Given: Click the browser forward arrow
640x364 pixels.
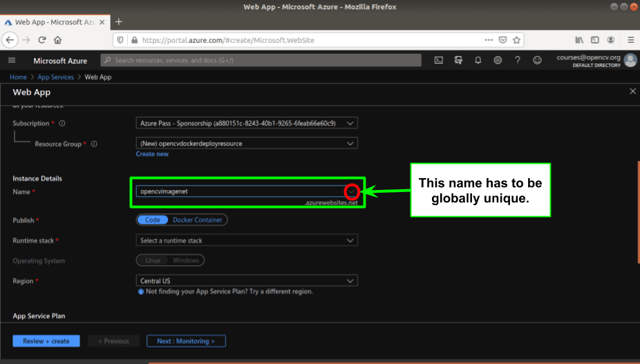Looking at the screenshot, I should click(26, 40).
